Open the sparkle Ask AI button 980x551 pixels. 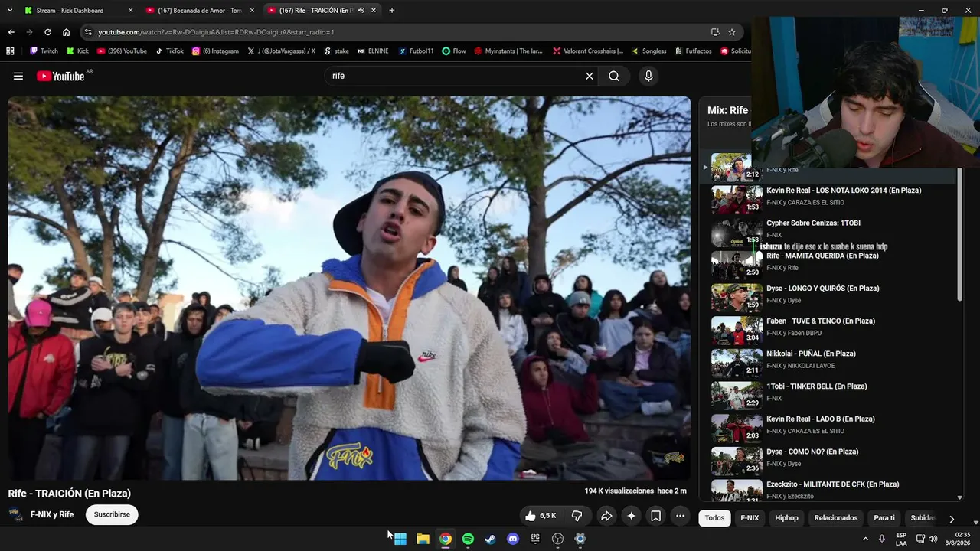click(631, 516)
